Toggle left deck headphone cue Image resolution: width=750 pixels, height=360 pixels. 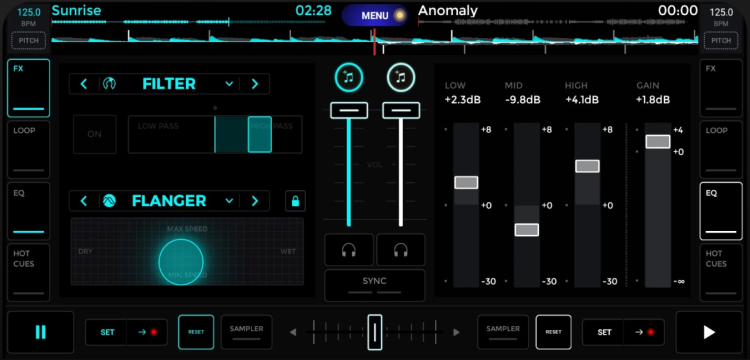pyautogui.click(x=349, y=250)
